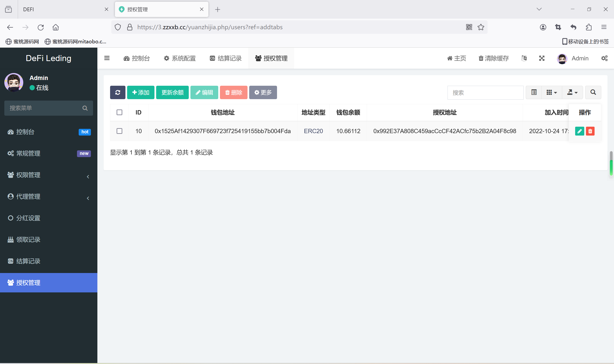614x364 pixels.
Task: Click the fullscreen expand icon in toolbar
Action: pos(542,58)
